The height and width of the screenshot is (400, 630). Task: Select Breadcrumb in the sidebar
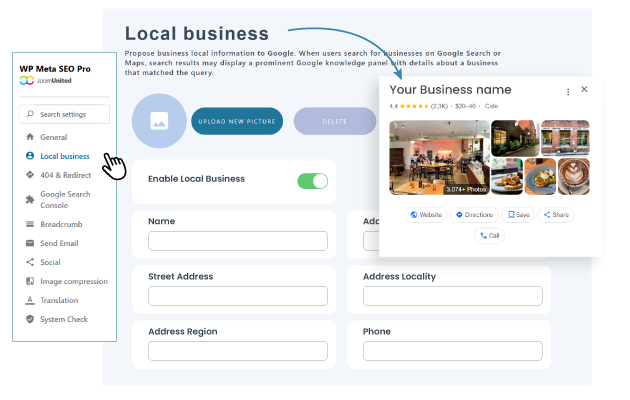(x=61, y=224)
